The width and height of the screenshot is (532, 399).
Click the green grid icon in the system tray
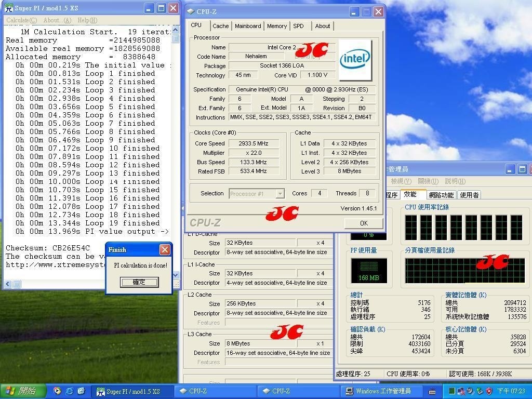[x=451, y=391]
